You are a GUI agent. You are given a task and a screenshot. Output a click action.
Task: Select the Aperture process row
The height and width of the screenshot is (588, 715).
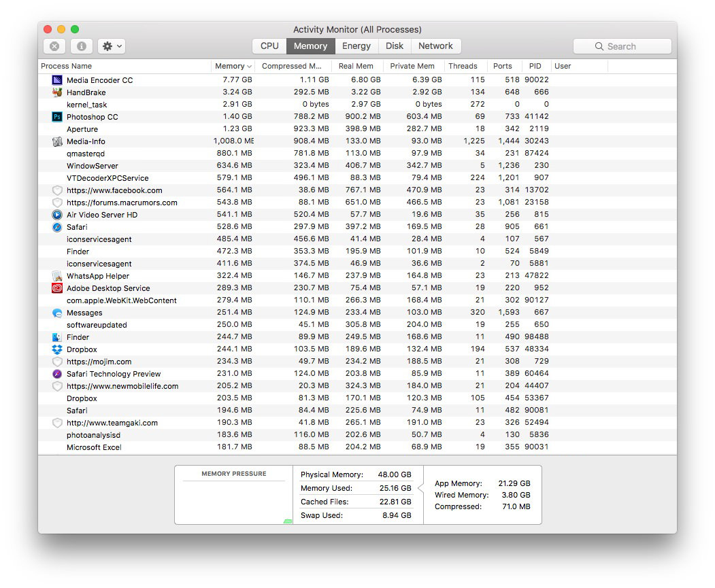(357, 129)
